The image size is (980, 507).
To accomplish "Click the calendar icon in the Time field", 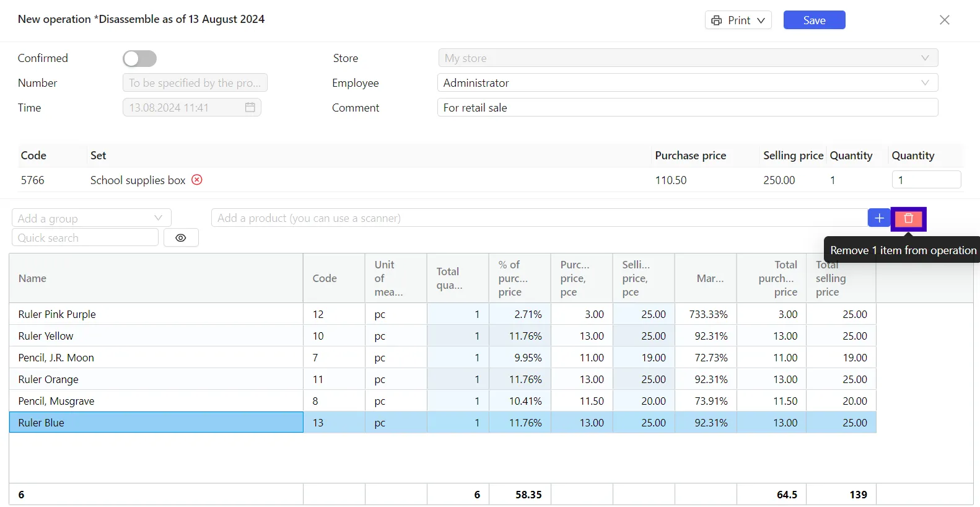I will pos(250,107).
